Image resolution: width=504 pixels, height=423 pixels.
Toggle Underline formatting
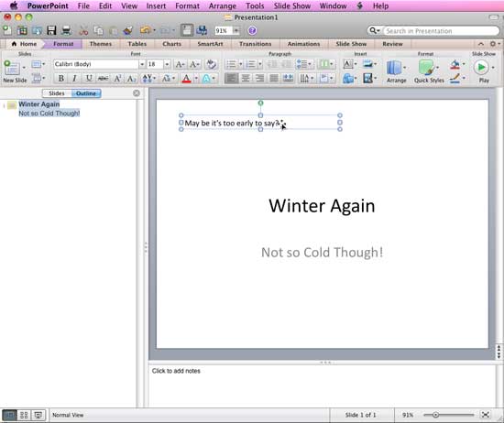89,78
